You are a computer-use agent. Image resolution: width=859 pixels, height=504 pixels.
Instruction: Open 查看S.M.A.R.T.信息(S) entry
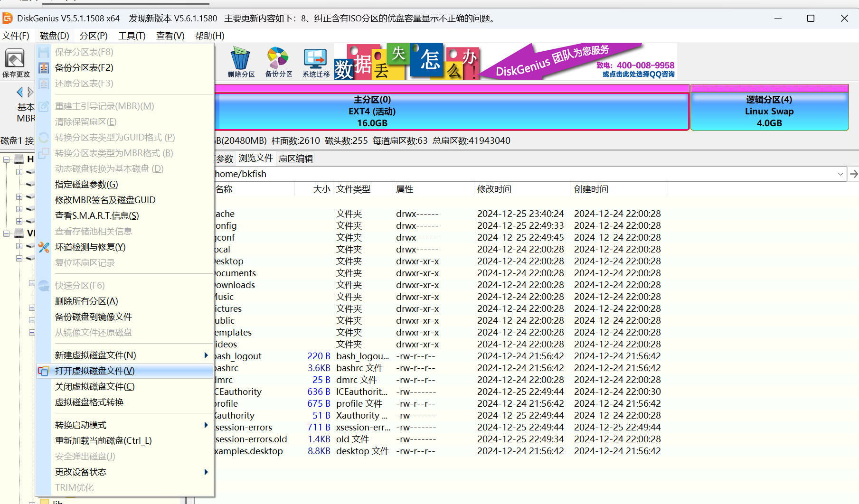tap(125, 216)
